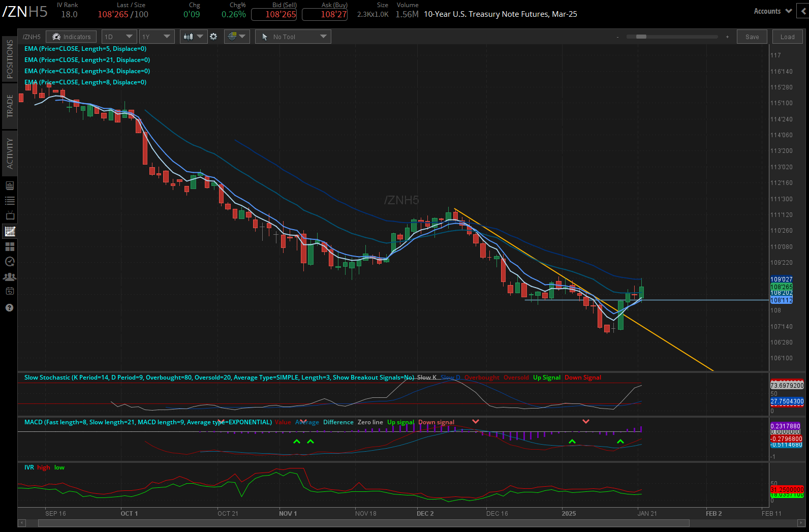Image resolution: width=809 pixels, height=532 pixels.
Task: Open the bar-chart book icon in the sidebar
Action: click(x=10, y=185)
